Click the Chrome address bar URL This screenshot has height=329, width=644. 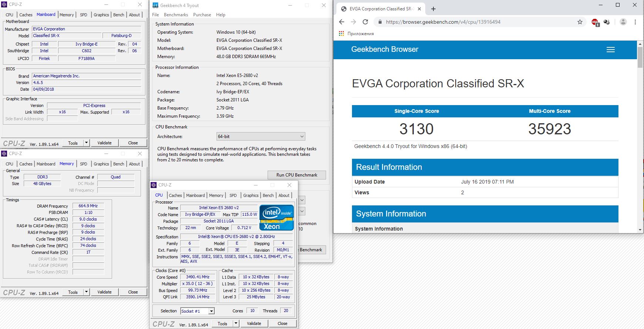[x=443, y=22]
